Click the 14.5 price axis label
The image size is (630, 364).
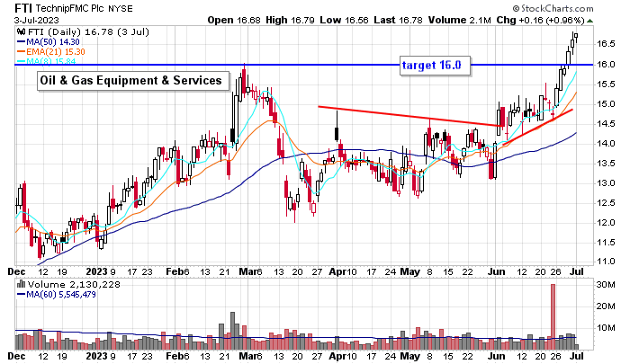(x=606, y=124)
